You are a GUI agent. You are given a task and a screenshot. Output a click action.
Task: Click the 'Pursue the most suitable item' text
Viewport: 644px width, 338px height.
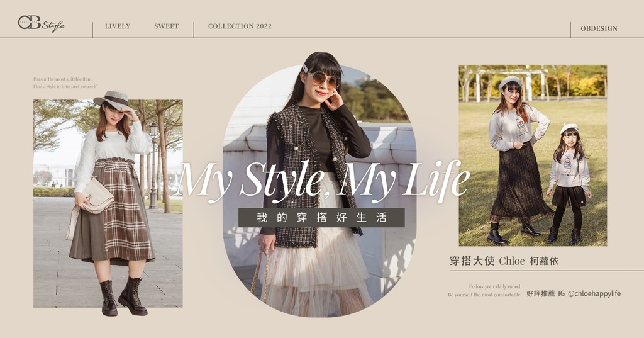pyautogui.click(x=63, y=79)
